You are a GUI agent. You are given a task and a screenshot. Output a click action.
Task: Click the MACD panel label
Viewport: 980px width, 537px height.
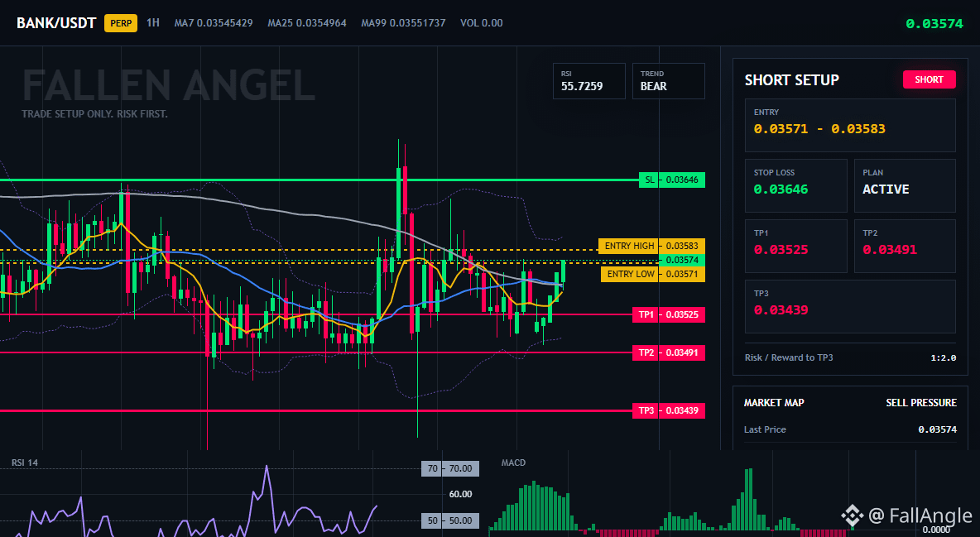point(513,463)
